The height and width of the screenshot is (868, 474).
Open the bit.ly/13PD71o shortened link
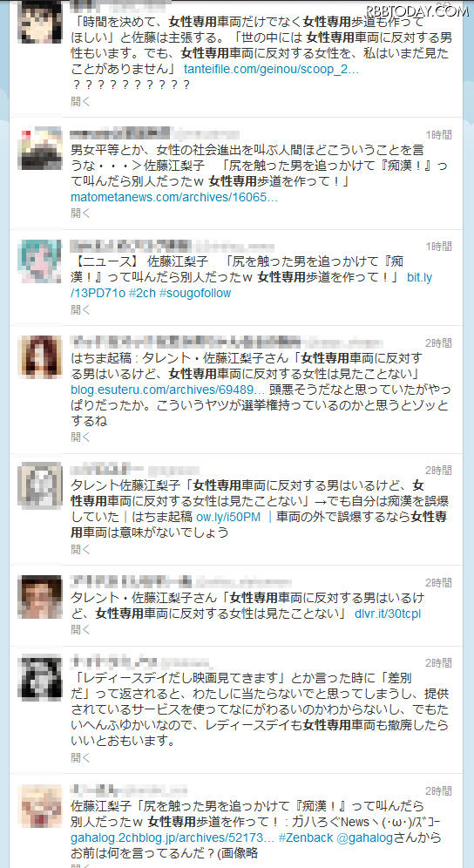[x=252, y=286]
